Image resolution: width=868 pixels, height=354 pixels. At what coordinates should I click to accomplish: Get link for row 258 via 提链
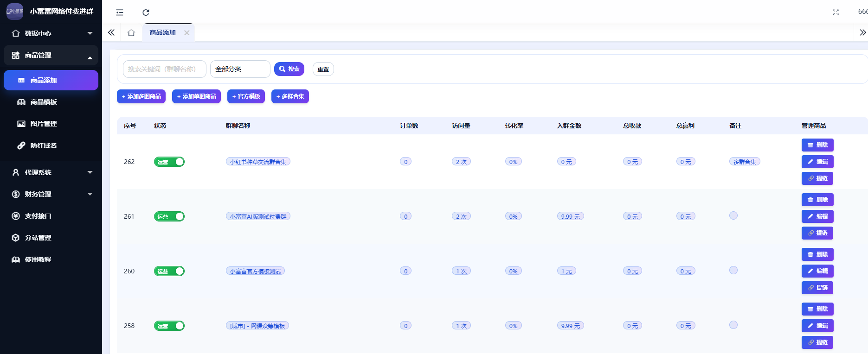pyautogui.click(x=817, y=342)
